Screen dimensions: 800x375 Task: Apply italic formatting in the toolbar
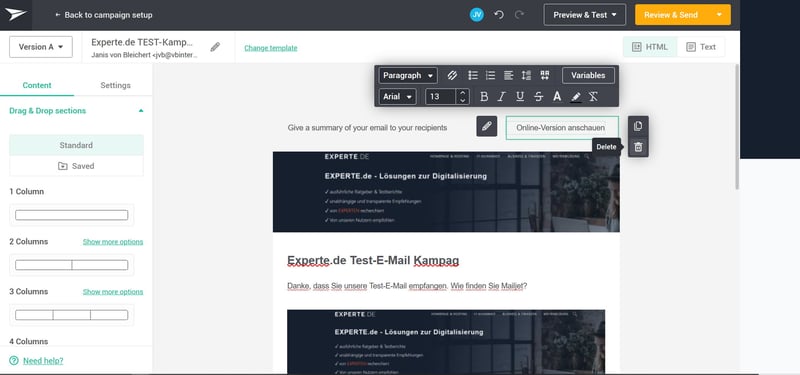(x=502, y=97)
